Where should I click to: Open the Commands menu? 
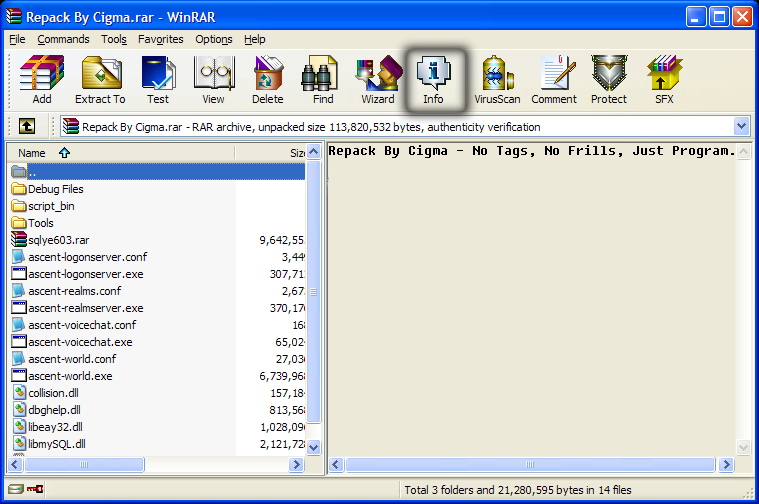click(63, 39)
